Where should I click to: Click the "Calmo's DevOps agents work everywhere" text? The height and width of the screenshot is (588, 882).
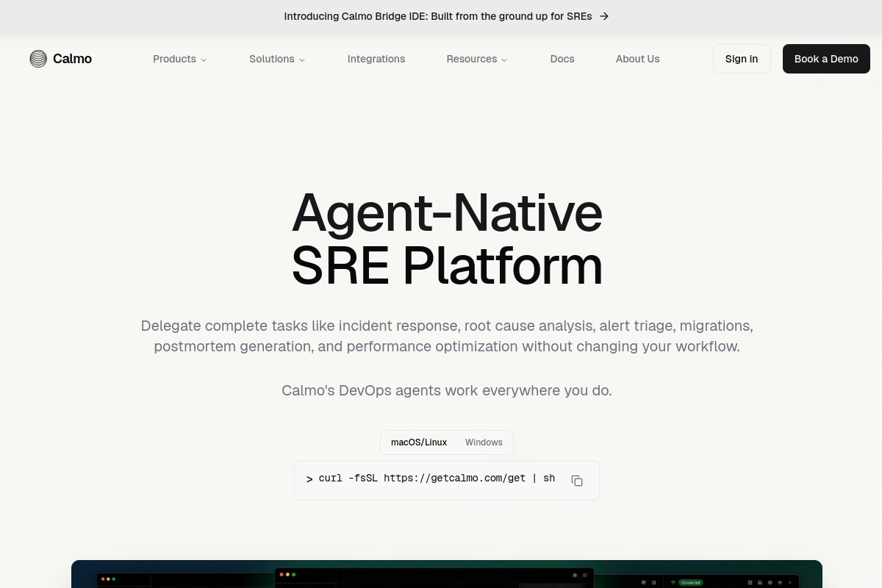pyautogui.click(x=447, y=390)
